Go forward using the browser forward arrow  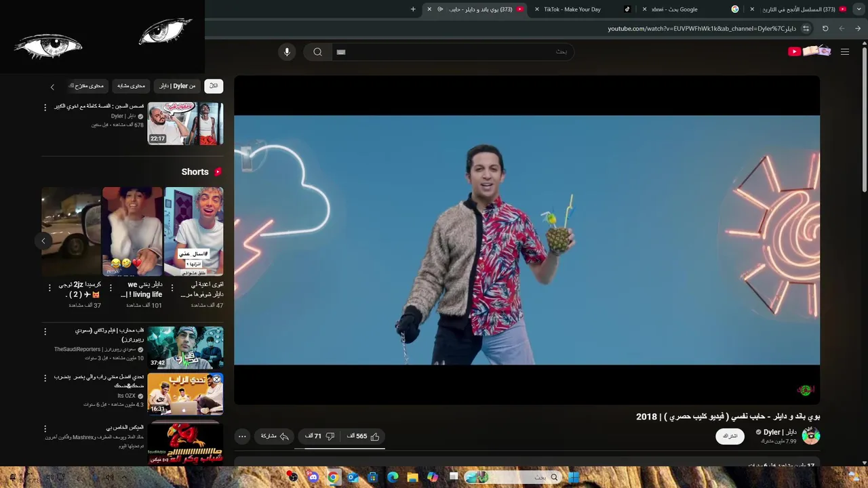842,28
